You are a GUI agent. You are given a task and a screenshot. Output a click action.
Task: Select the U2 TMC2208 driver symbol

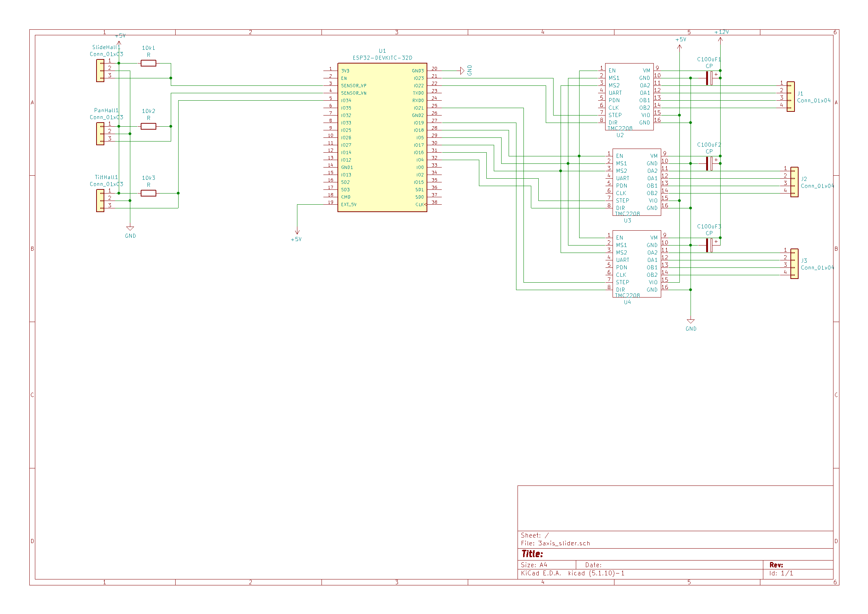point(629,97)
